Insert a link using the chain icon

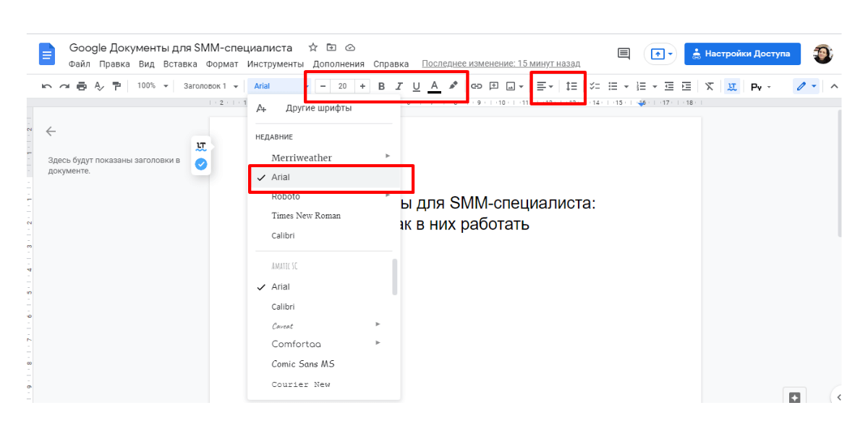point(477,86)
